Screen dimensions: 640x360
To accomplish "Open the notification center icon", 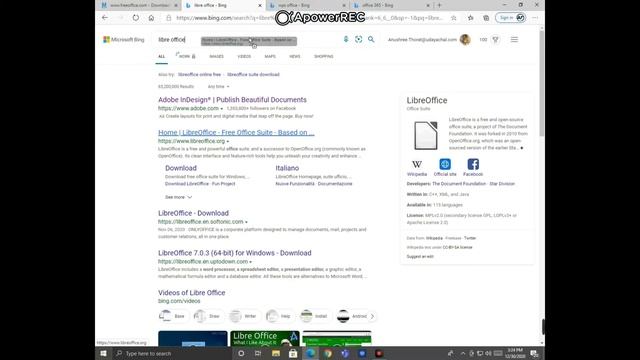I will 534,353.
